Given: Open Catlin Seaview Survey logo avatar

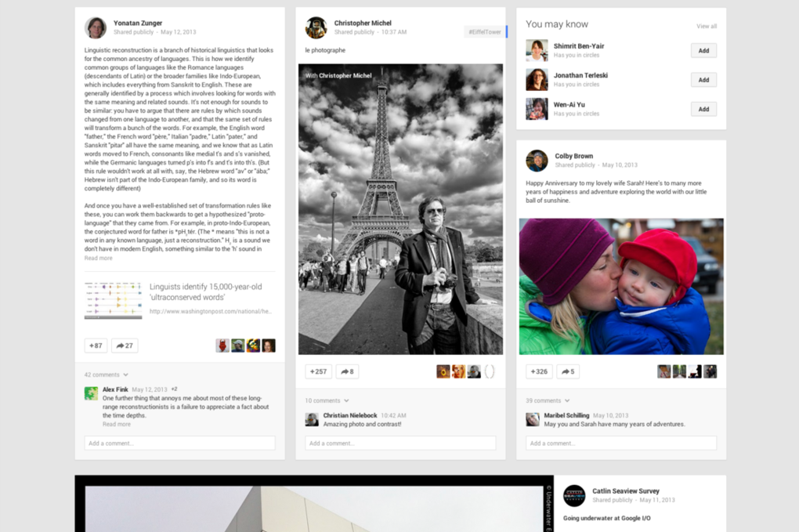Looking at the screenshot, I should click(x=574, y=495).
